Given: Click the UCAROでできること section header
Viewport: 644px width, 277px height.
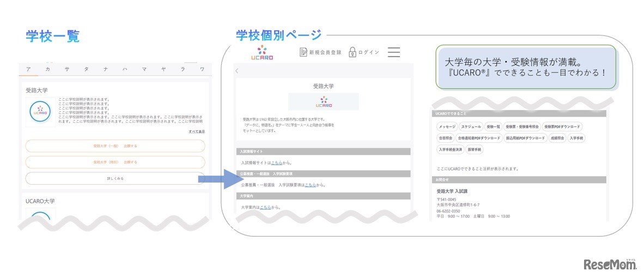Looking at the screenshot, I should click(x=519, y=113).
